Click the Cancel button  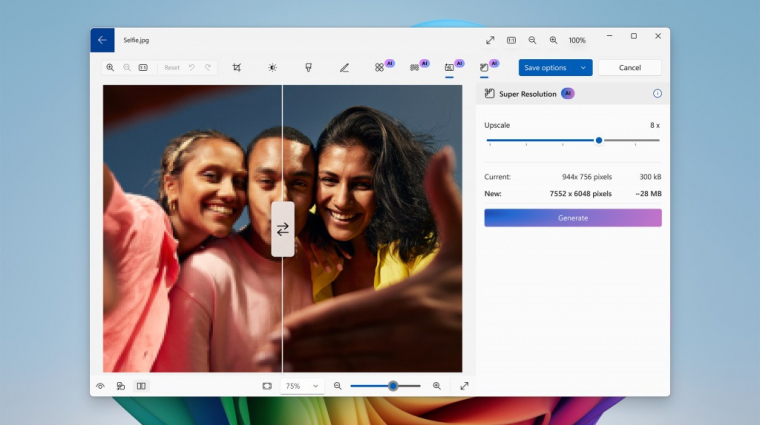coord(630,67)
